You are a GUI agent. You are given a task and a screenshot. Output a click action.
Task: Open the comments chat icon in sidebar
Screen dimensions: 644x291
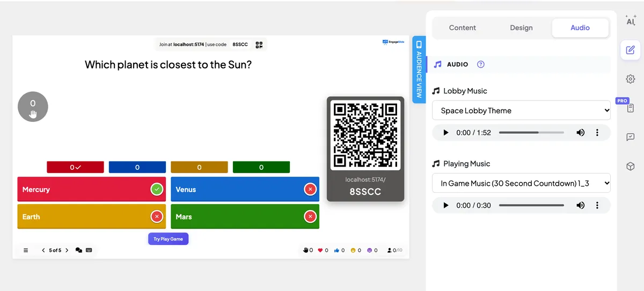tap(631, 137)
